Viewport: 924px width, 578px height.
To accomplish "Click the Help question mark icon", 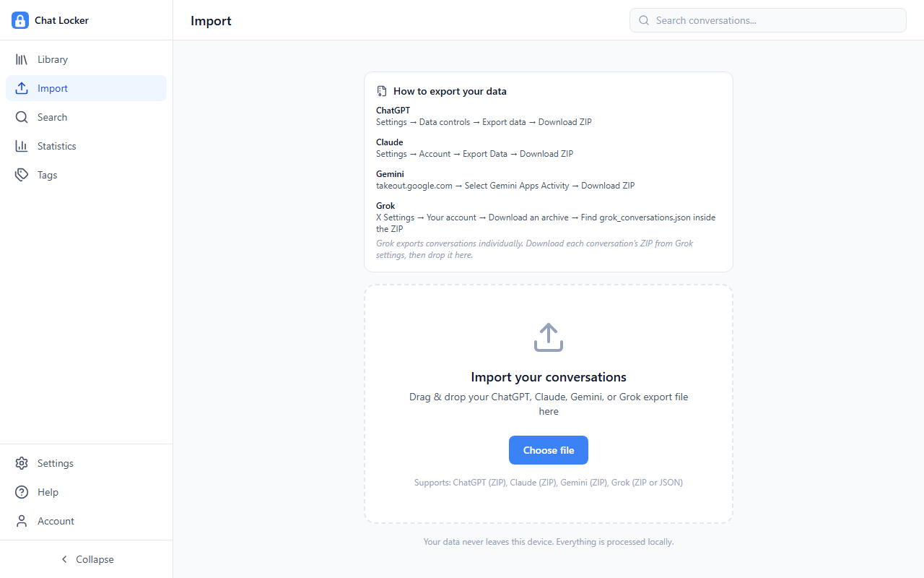I will pos(22,491).
